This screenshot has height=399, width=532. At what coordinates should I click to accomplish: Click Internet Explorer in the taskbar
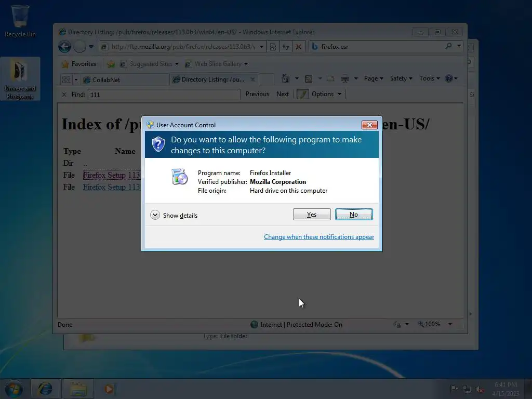(45, 389)
